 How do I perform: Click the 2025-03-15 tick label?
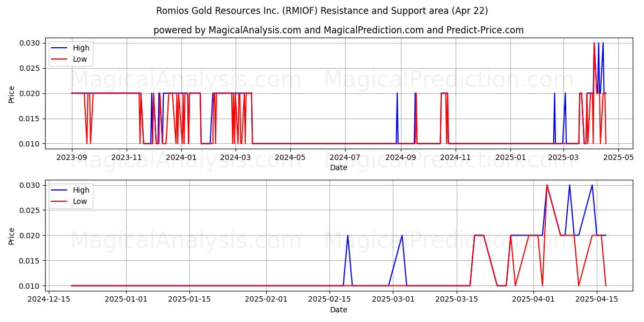pos(456,299)
